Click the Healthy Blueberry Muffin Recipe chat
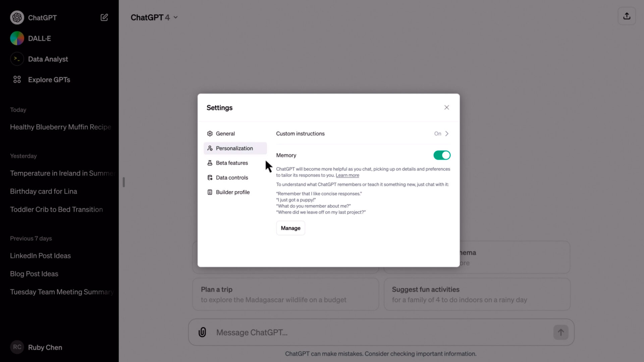Viewport: 644px width, 362px height. pos(61,127)
